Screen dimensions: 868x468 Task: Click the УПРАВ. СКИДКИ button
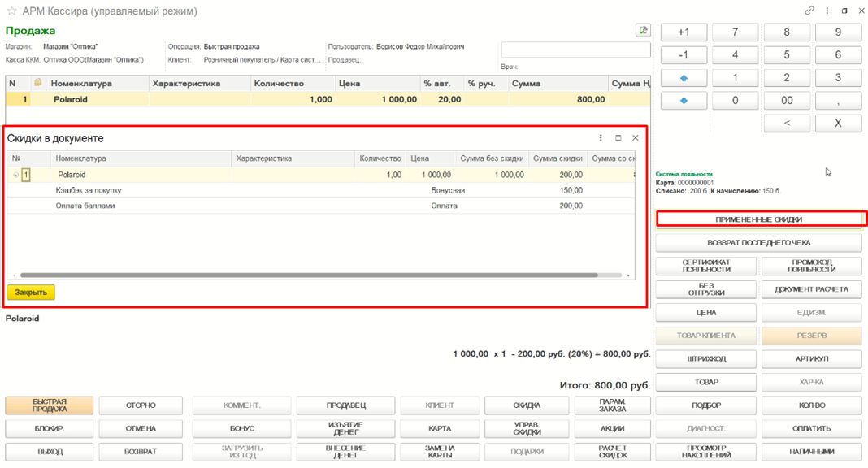tap(527, 428)
